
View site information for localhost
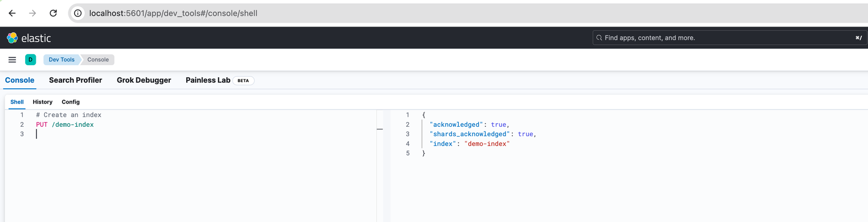coord(78,13)
